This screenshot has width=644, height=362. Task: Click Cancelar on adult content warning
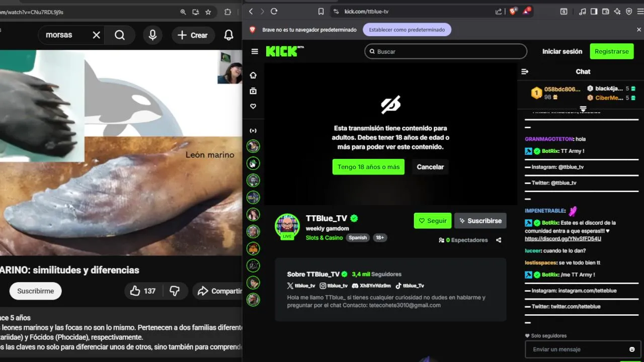(430, 167)
